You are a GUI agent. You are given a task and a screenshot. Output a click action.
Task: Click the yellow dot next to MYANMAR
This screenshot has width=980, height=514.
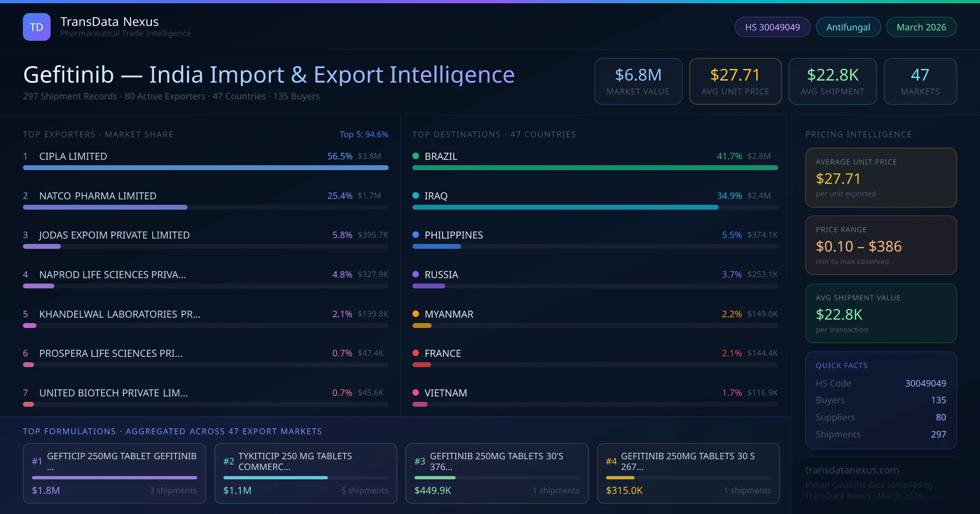click(415, 314)
